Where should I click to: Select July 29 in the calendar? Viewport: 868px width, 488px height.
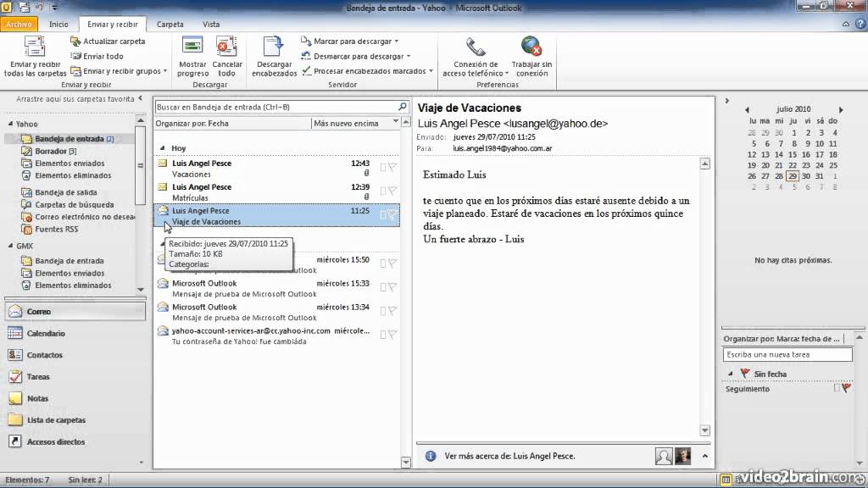793,176
